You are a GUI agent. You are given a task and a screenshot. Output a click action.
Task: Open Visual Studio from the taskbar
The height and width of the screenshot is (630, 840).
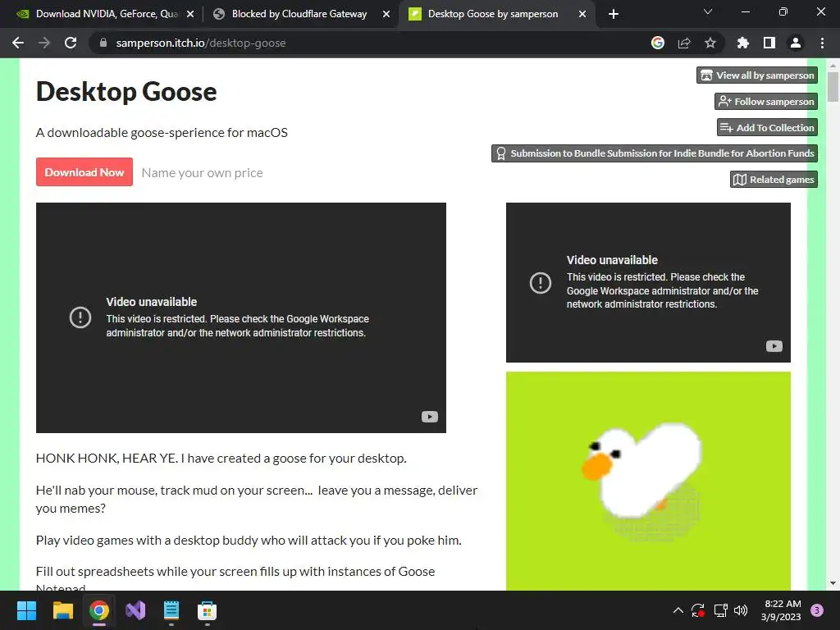tap(135, 610)
